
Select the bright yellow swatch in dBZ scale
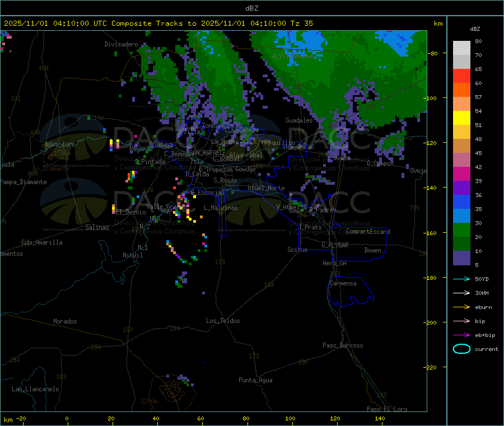(461, 118)
